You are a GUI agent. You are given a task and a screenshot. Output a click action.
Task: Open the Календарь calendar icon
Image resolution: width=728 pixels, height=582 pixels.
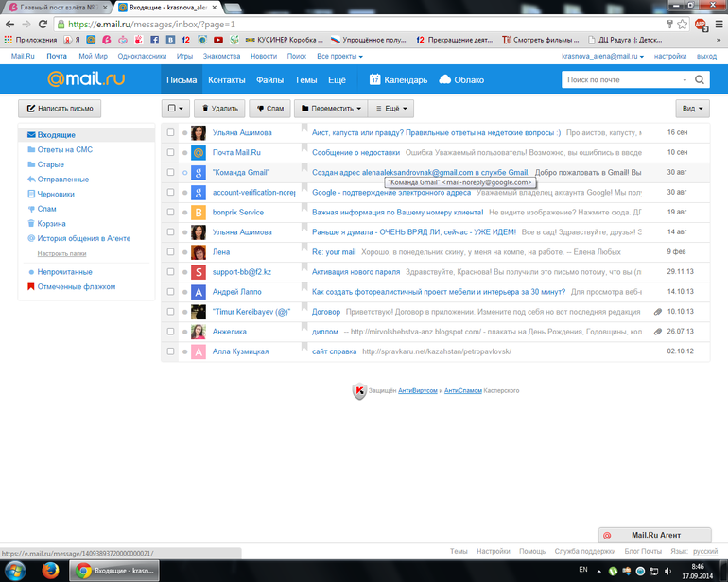tap(375, 80)
